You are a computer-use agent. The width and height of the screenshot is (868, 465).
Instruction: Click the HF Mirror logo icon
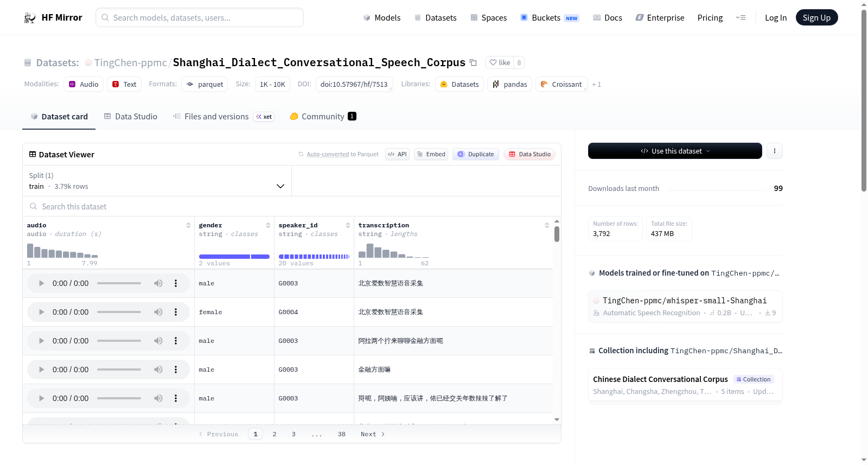(30, 18)
